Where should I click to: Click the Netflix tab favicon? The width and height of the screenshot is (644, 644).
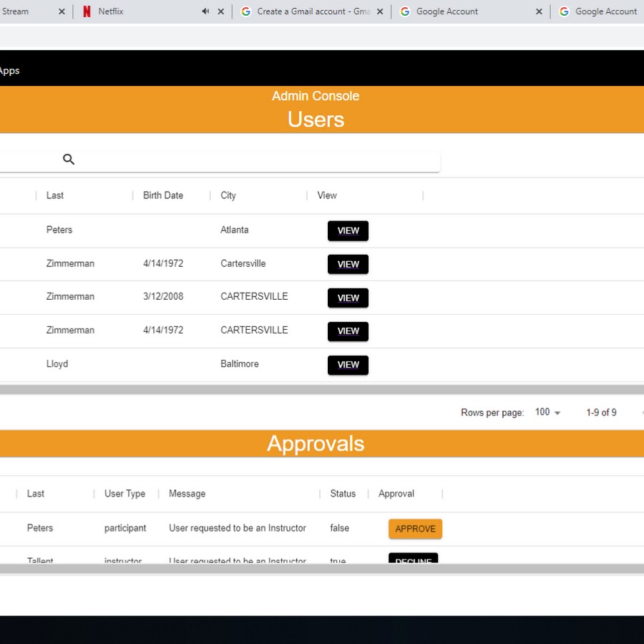tap(87, 11)
